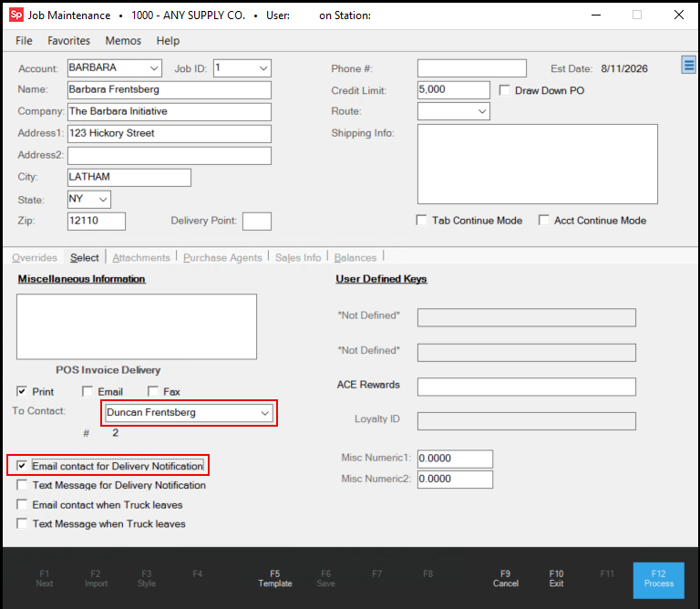Image resolution: width=700 pixels, height=609 pixels.
Task: Click the ACE Rewards input field
Action: tap(526, 387)
